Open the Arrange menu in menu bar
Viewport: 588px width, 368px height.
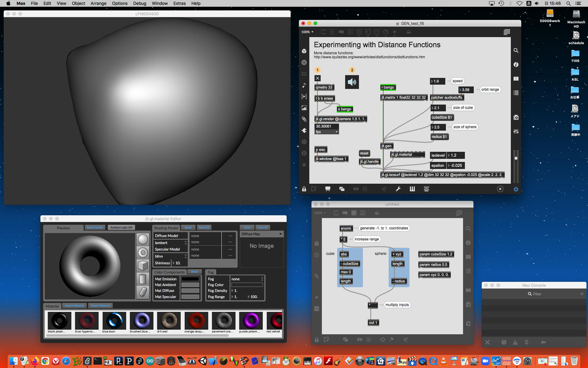tap(98, 3)
